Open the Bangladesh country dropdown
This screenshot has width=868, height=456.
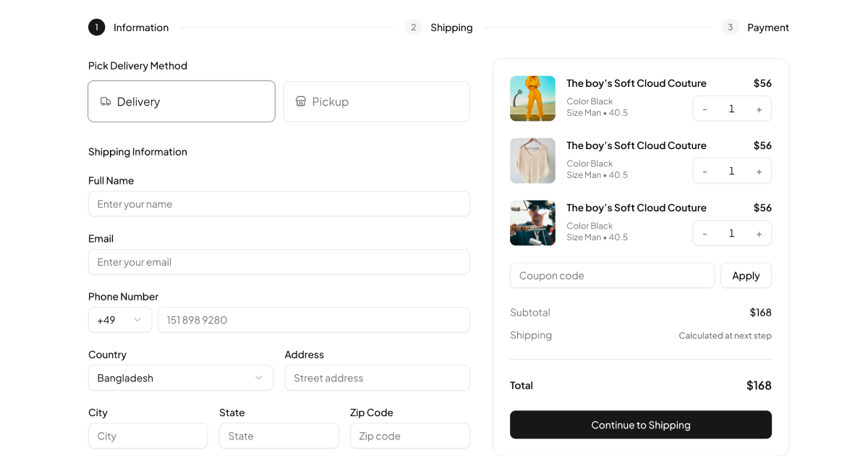(x=180, y=377)
